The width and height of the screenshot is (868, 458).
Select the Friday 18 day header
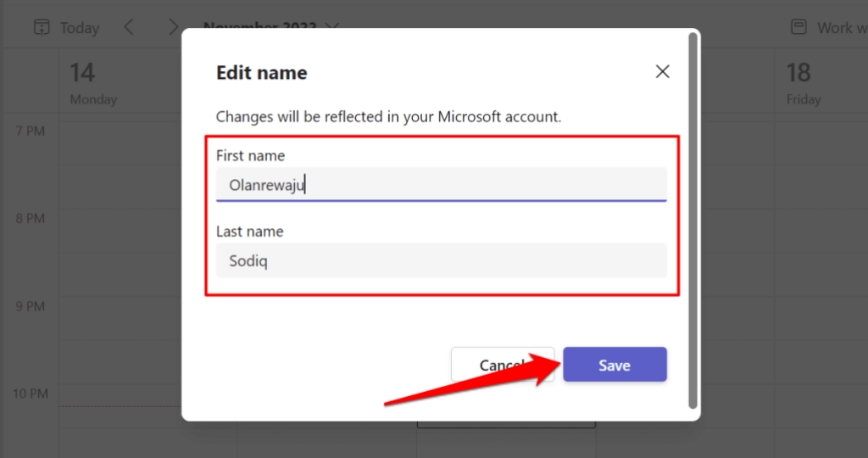(804, 83)
